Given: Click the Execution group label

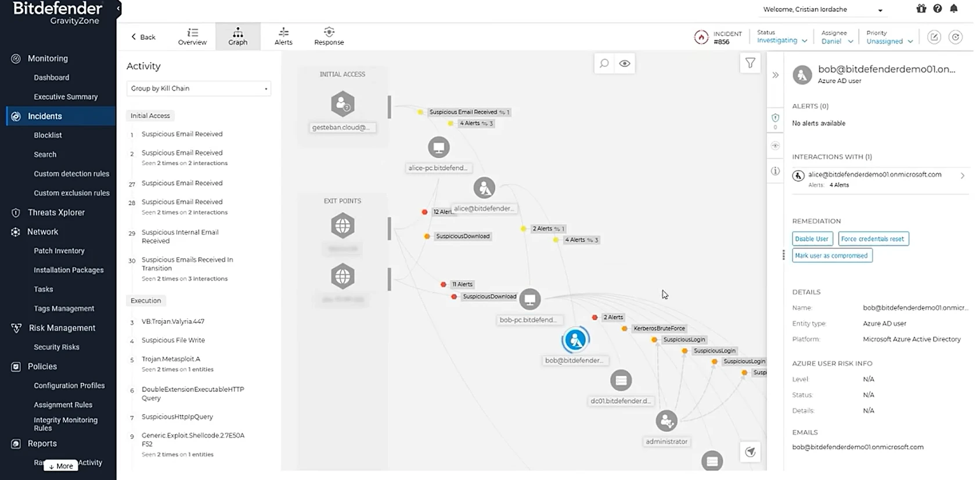Looking at the screenshot, I should pyautogui.click(x=146, y=300).
